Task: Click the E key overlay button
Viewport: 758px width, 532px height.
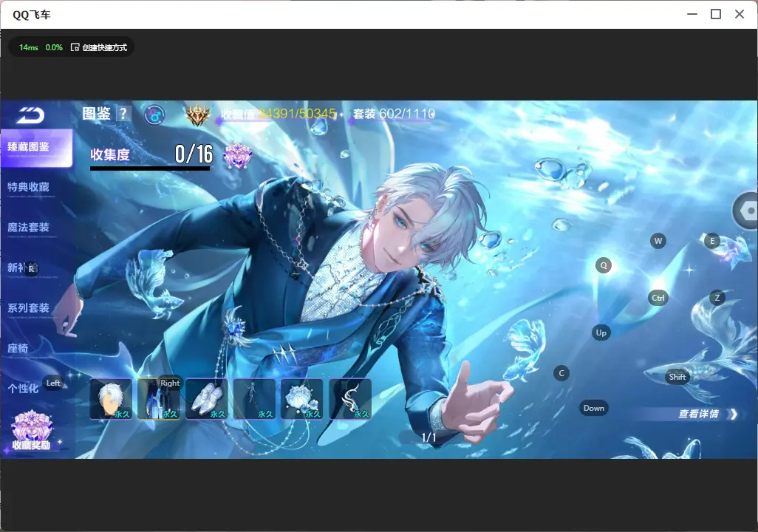Action: point(712,241)
